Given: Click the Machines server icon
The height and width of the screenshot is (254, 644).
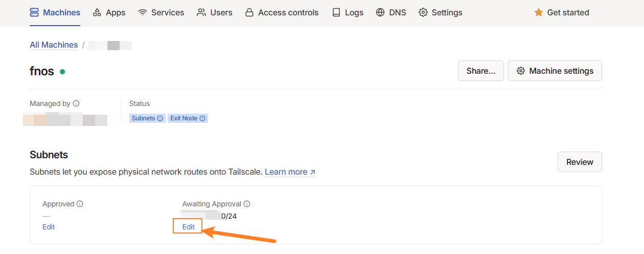Looking at the screenshot, I should [34, 12].
